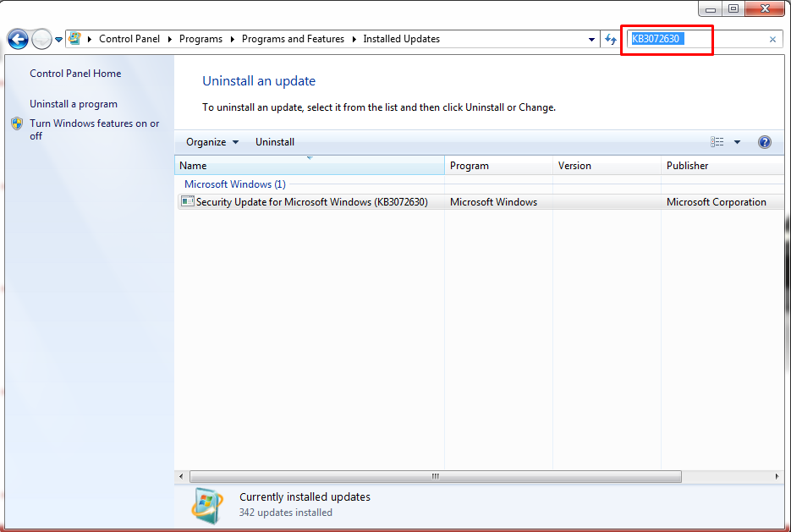Expand the view options dropdown arrow
The image size is (791, 532).
pos(737,142)
